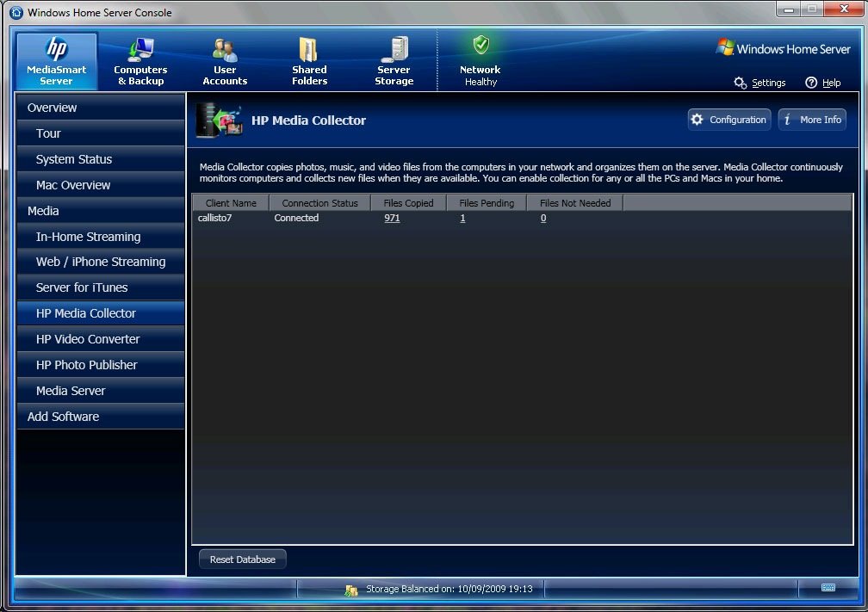Open Shared Folders section
868x612 pixels.
point(309,61)
